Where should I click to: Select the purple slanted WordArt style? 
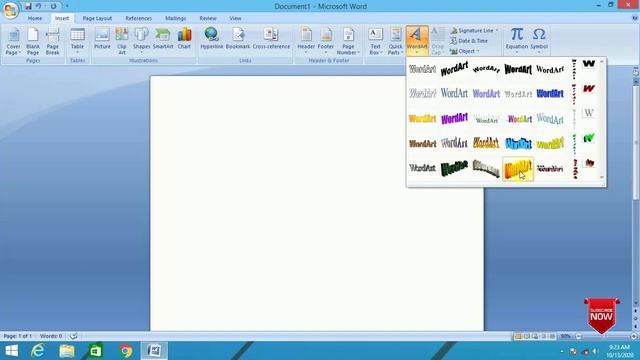(454, 119)
